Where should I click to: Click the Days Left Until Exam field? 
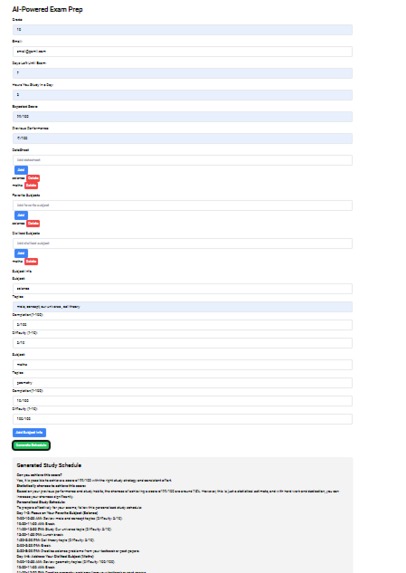tap(182, 73)
